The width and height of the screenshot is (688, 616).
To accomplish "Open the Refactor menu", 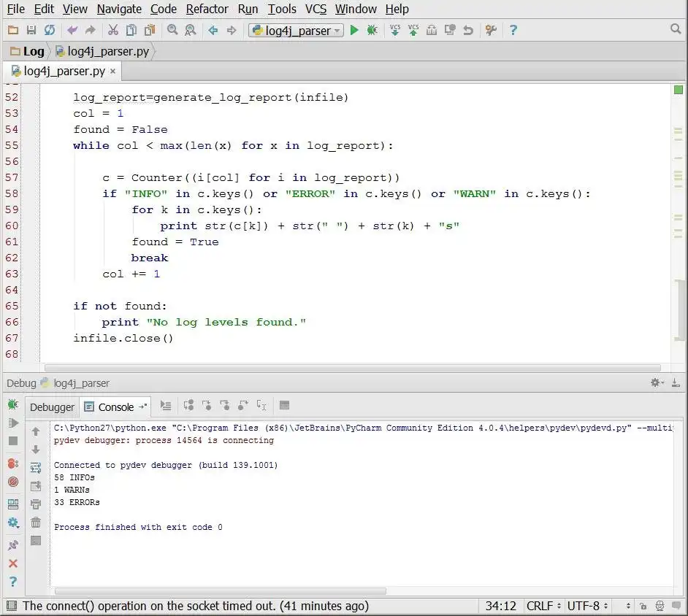I will (x=207, y=9).
